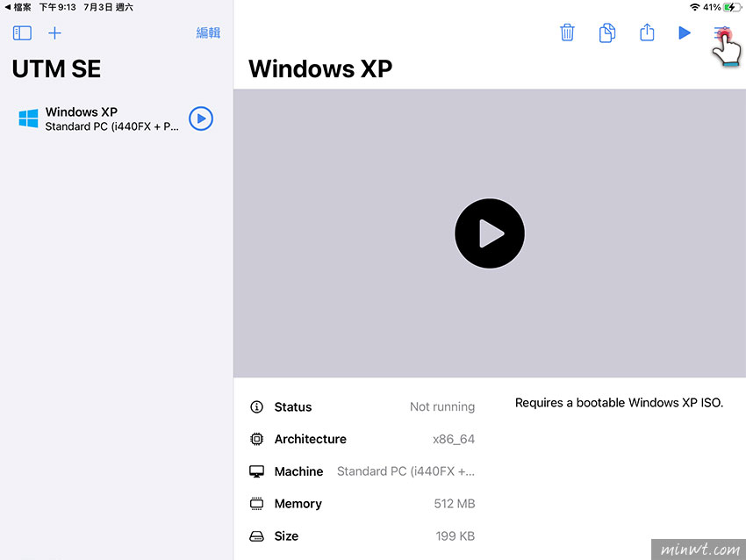Click Windows logo icon in sidebar
Screen dimensions: 746x560
[29, 118]
